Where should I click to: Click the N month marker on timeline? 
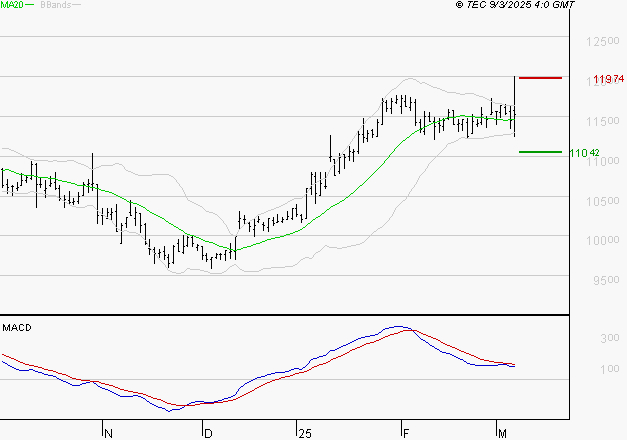[x=108, y=434]
